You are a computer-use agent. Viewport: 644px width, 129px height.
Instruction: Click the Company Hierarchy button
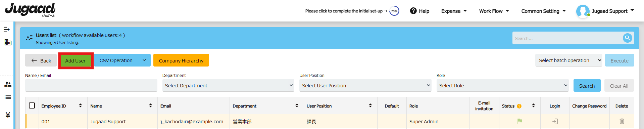click(x=181, y=60)
